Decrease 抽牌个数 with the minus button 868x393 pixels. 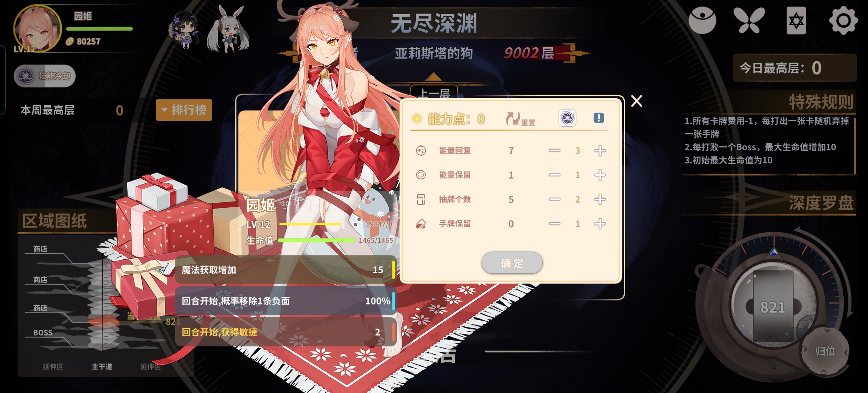click(554, 199)
